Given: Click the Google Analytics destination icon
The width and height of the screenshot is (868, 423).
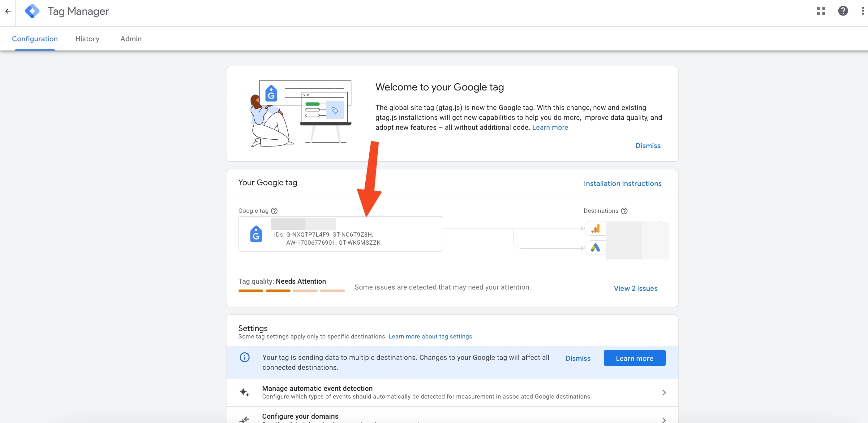Looking at the screenshot, I should pos(595,228).
